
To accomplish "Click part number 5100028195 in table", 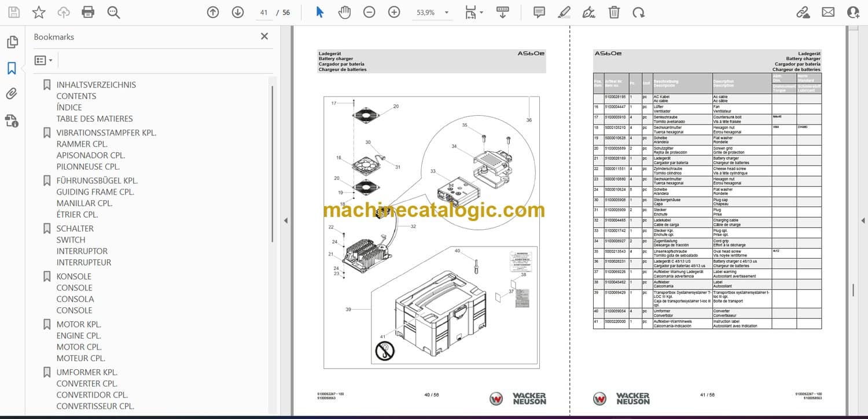I will [x=616, y=97].
